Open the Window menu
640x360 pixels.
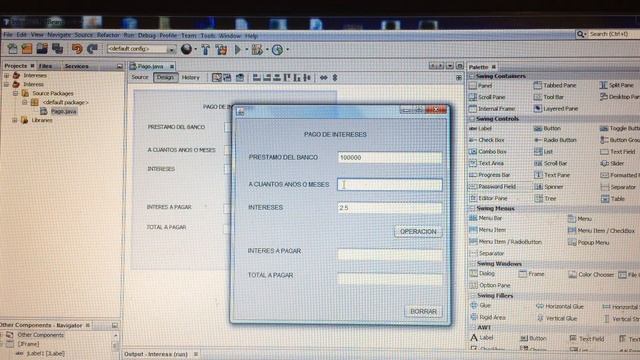pyautogui.click(x=230, y=36)
